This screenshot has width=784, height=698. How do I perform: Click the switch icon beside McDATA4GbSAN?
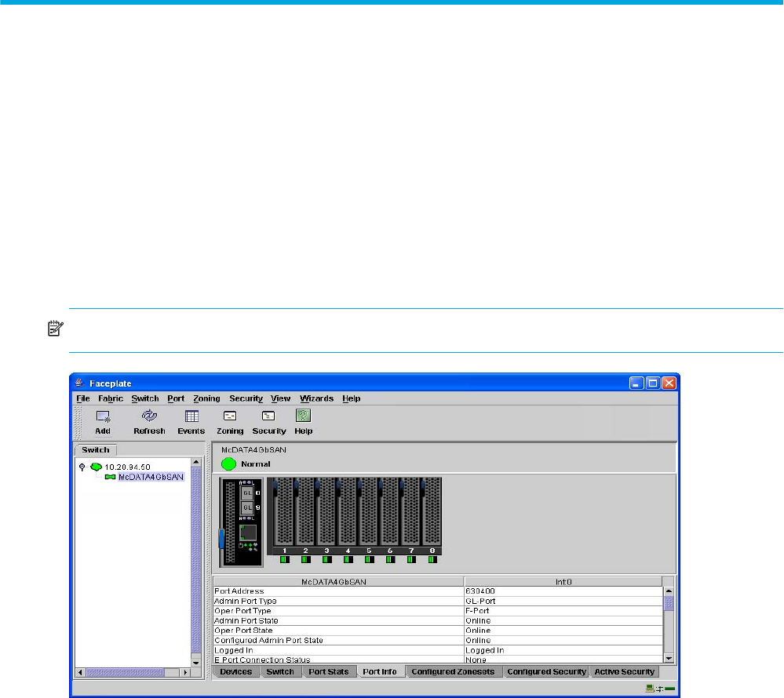tap(110, 477)
